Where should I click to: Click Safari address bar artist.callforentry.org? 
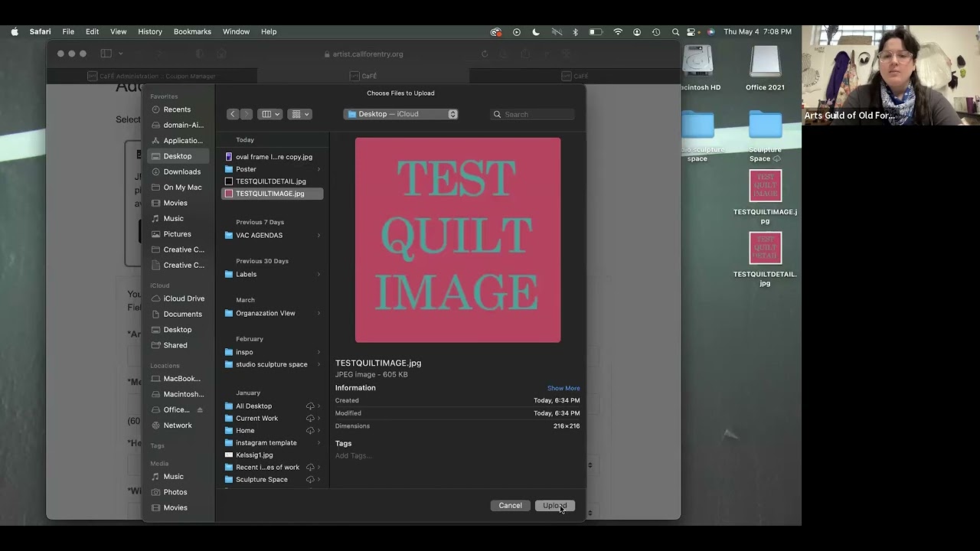click(368, 54)
